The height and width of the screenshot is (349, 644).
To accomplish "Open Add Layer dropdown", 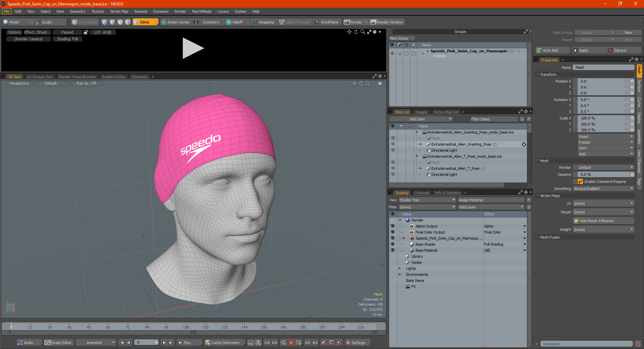I will [x=491, y=207].
